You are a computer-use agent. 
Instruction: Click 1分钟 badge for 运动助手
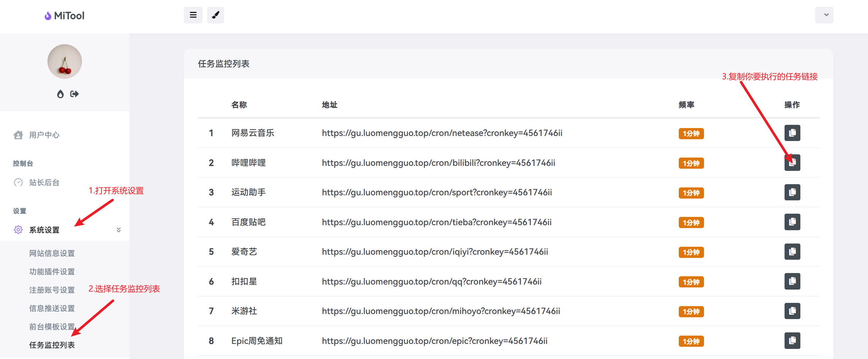click(x=691, y=193)
